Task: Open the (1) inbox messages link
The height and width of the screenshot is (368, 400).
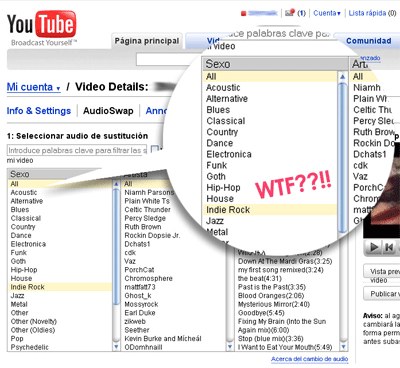Action: pyautogui.click(x=301, y=13)
